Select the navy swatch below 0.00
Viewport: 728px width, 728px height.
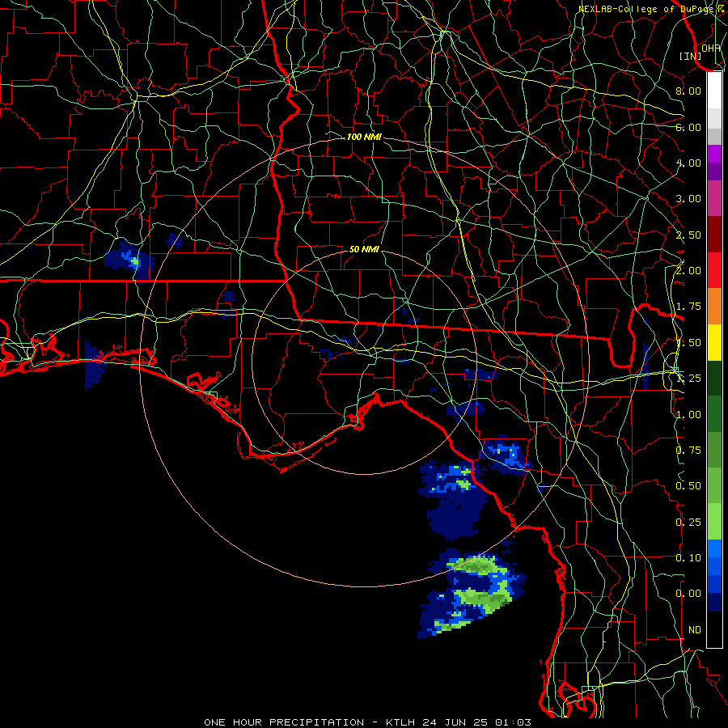tap(714, 602)
